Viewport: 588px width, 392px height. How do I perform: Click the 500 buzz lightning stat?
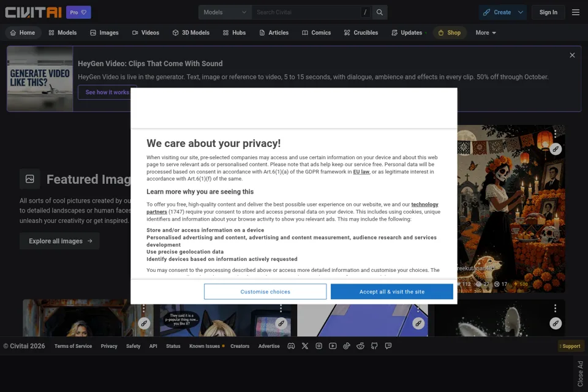521,284
